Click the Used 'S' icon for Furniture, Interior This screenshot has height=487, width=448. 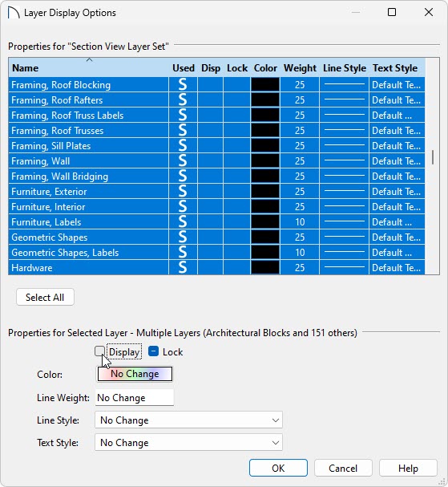(183, 206)
